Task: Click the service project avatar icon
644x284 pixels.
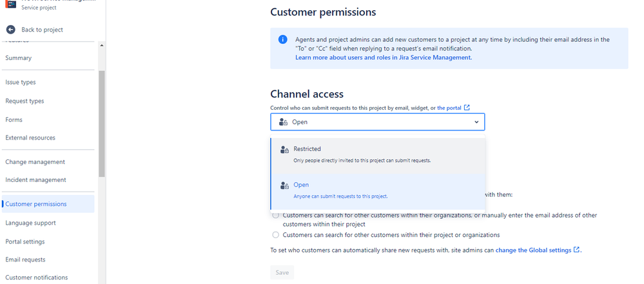Action: (11, 4)
